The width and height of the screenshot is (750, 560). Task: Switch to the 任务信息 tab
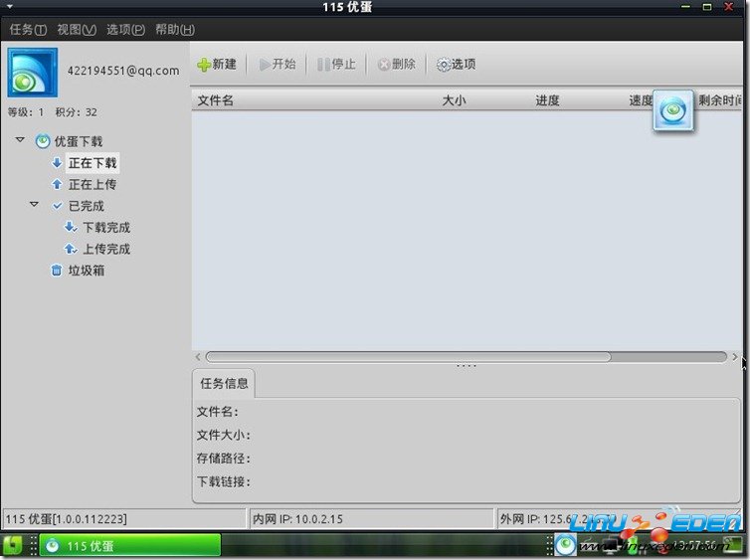(224, 383)
